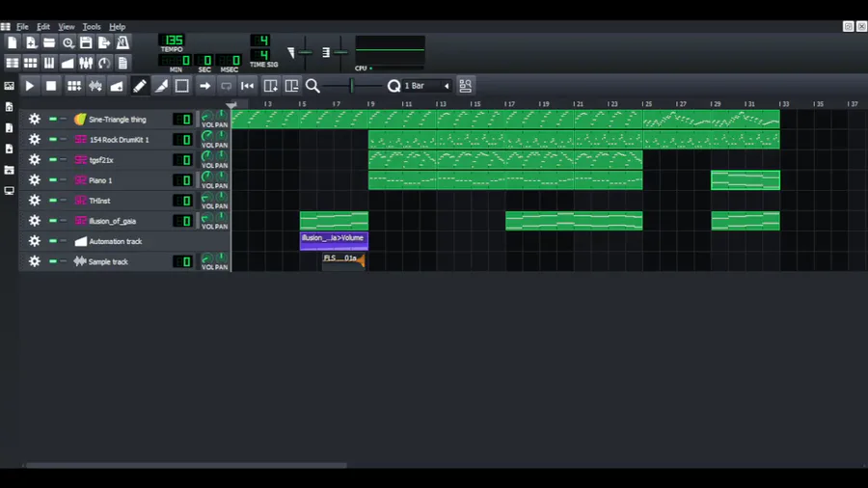
Task: Open the My Computer sidebar icon
Action: 9,191
